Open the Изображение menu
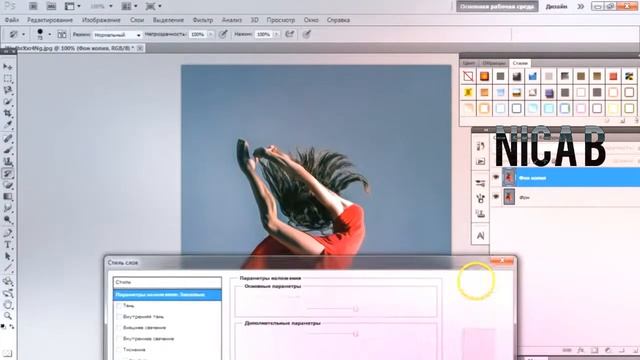Image resolution: width=640 pixels, height=360 pixels. [101, 20]
